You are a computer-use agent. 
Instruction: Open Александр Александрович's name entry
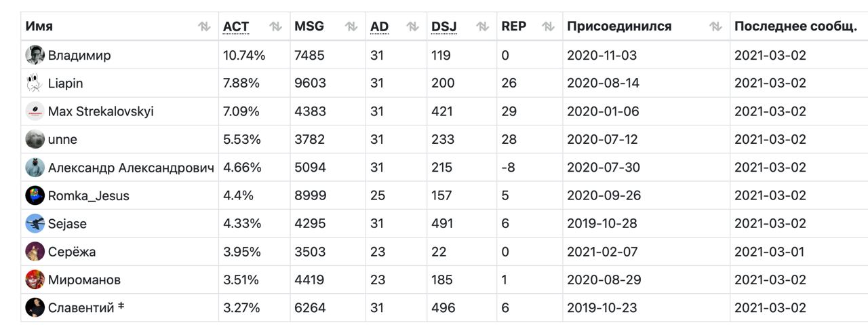click(x=132, y=168)
